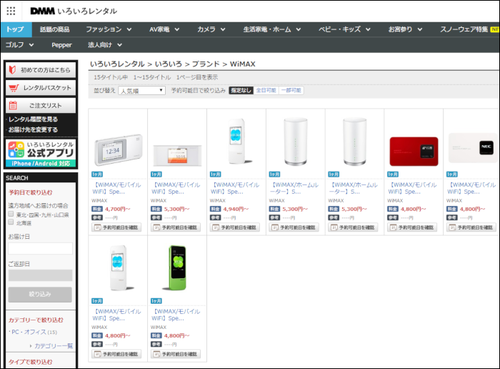This screenshot has width=500, height=369.
Task: Click the DMM いろいろレンタル logo
Action: (x=74, y=11)
